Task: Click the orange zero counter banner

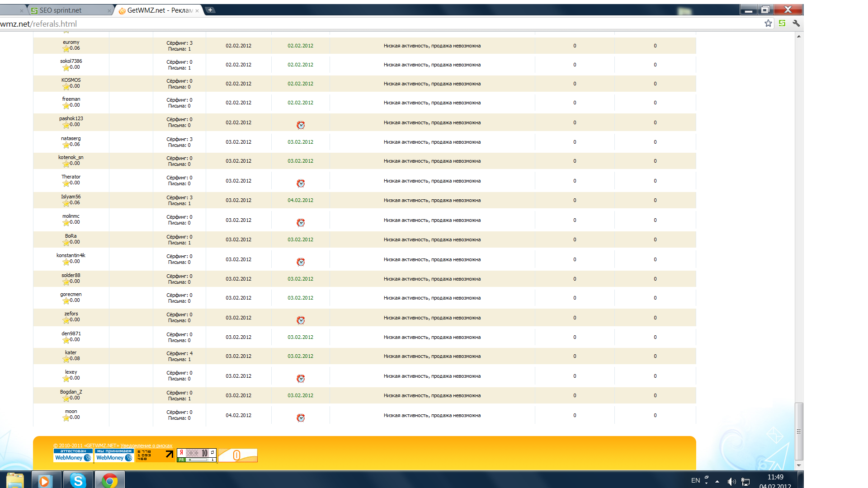Action: pyautogui.click(x=238, y=455)
